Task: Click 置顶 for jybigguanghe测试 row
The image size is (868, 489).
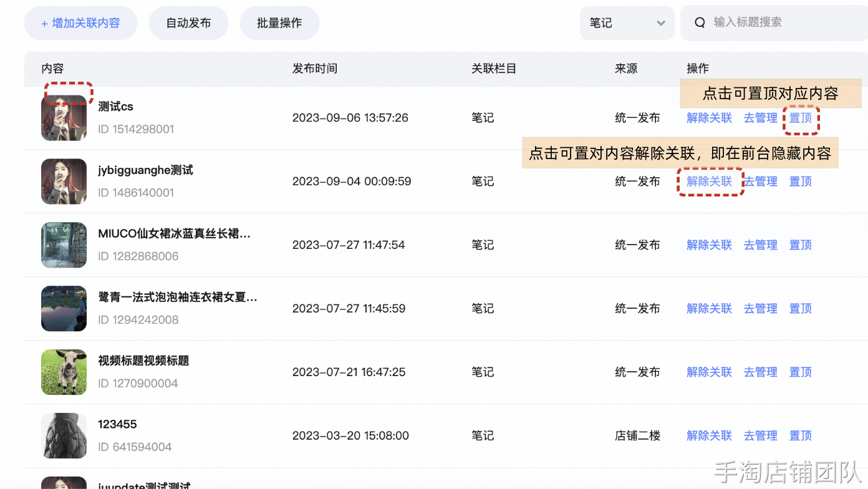Action: point(801,182)
